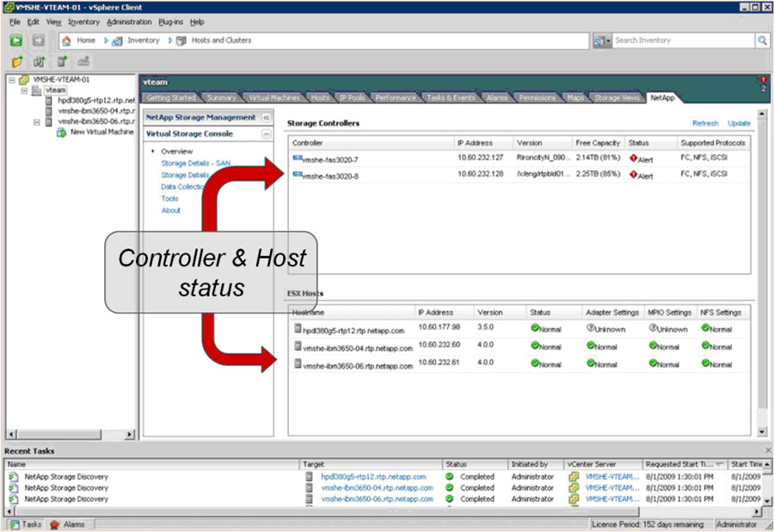Image resolution: width=774 pixels, height=532 pixels.
Task: Switch to the Getting Started tab
Action: click(171, 98)
